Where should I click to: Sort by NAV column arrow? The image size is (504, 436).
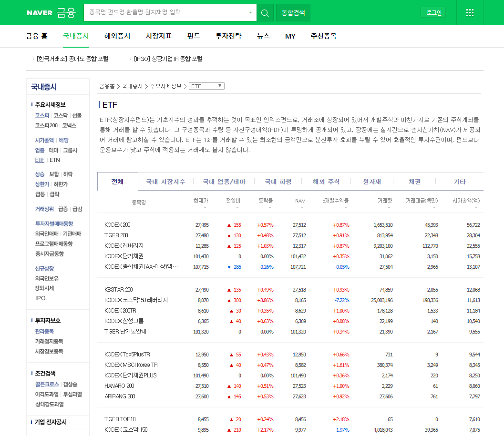click(x=302, y=208)
